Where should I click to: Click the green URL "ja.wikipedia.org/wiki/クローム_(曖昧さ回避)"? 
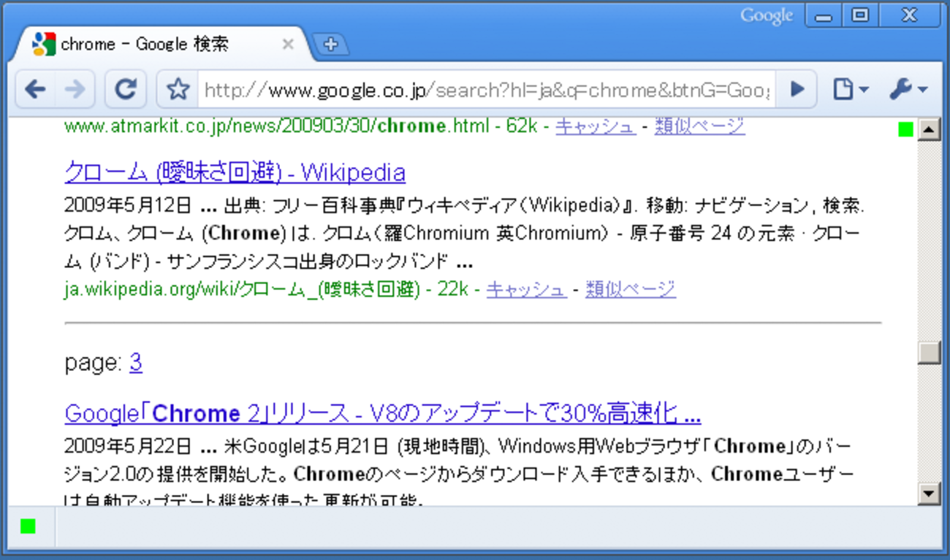(x=242, y=289)
